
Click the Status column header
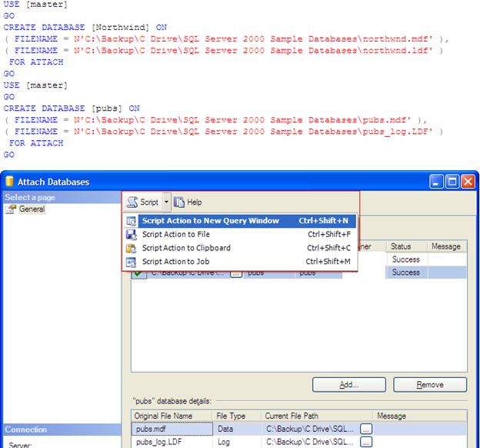pos(406,246)
